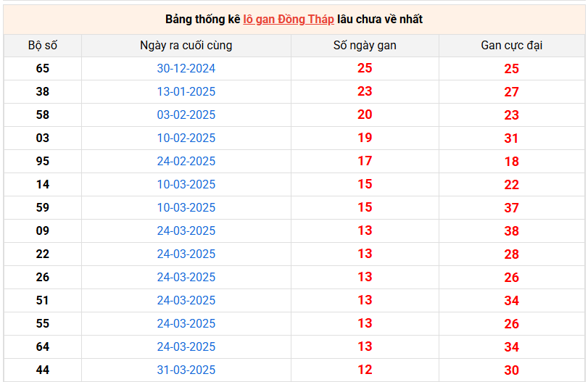Click the date 30-12-2024
The height and width of the screenshot is (382, 588).
click(x=186, y=69)
